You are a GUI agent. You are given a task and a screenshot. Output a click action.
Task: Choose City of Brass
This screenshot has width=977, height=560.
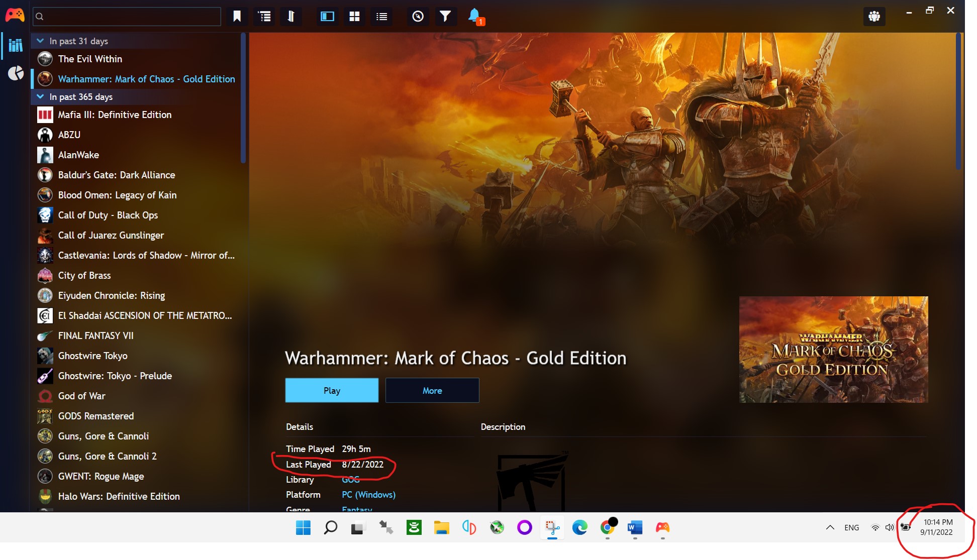pyautogui.click(x=136, y=275)
